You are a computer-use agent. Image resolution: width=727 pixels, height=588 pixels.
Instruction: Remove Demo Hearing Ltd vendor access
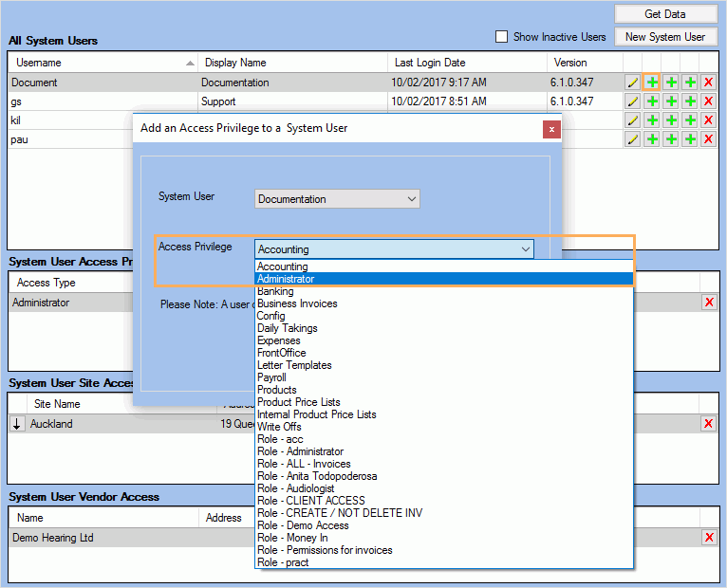point(708,538)
